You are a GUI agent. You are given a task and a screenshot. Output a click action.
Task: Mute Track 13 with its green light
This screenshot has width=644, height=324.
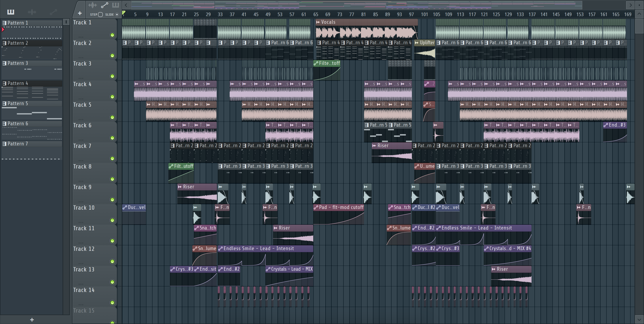[x=112, y=282]
